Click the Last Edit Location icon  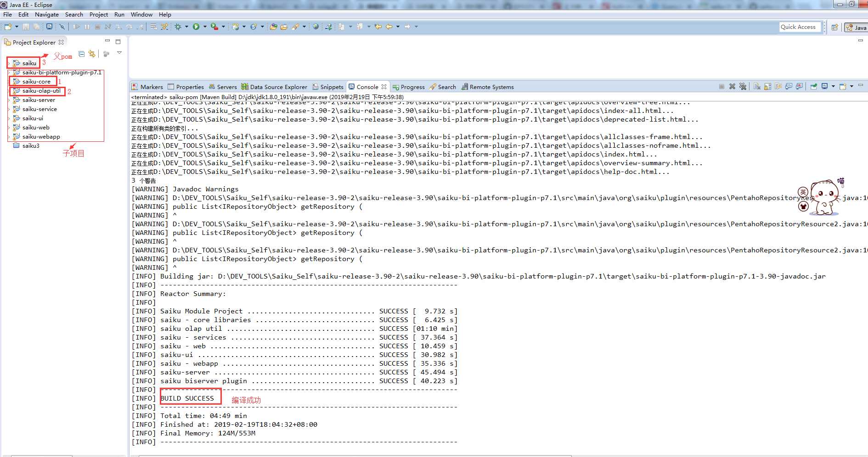pos(378,27)
